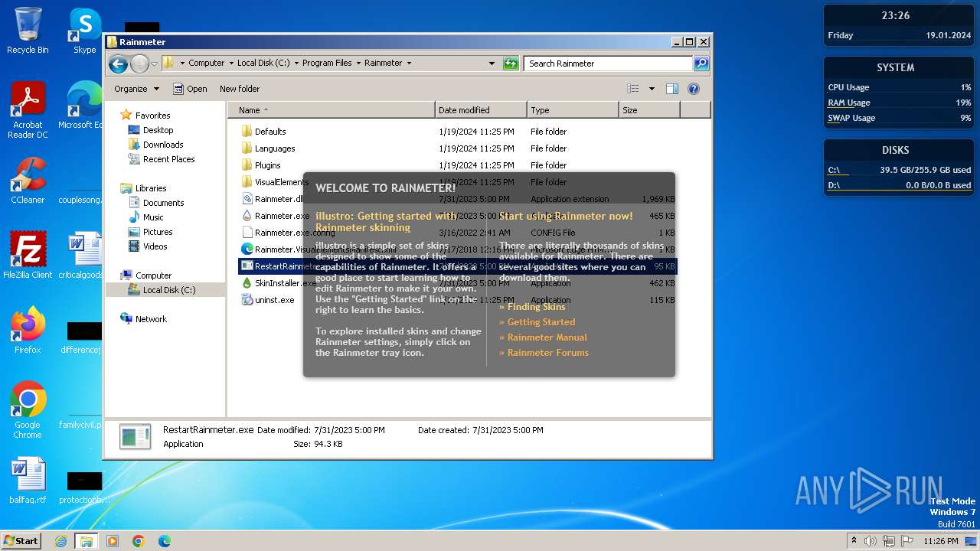Select the Plugins folder

268,165
